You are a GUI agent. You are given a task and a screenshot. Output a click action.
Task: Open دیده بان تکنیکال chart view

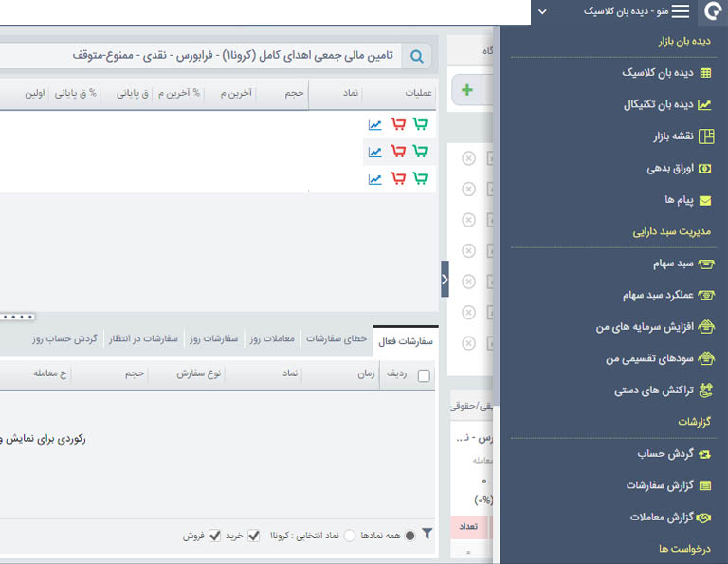tap(667, 105)
